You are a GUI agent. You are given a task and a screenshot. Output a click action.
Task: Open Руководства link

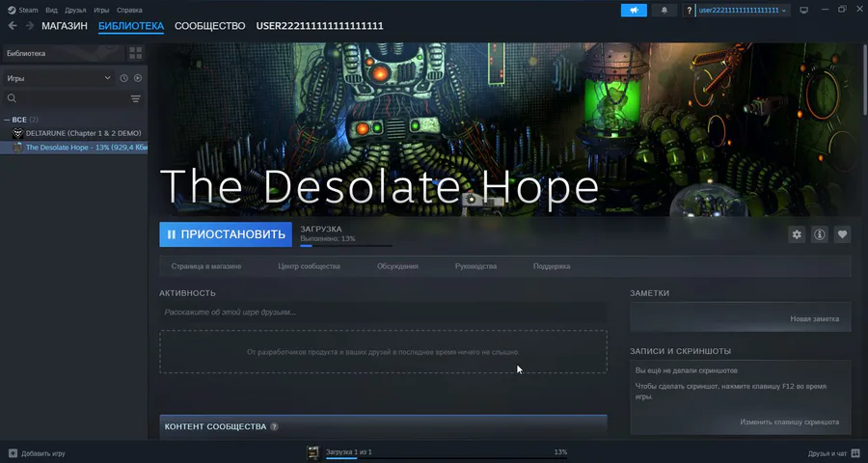click(475, 266)
